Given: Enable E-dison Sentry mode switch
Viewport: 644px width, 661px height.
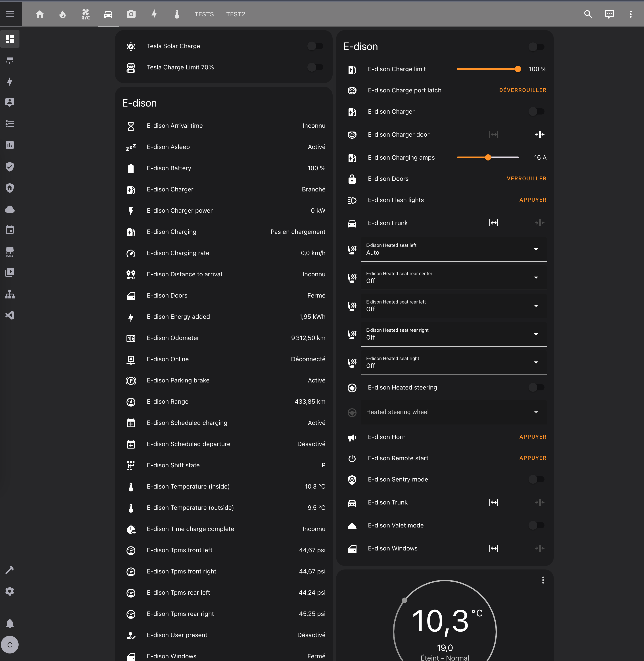Looking at the screenshot, I should [537, 479].
